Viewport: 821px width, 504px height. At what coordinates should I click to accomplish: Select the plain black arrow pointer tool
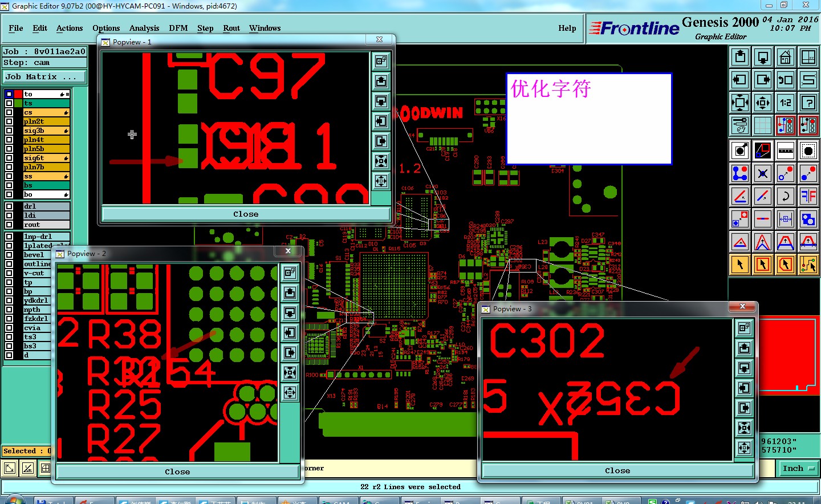[740, 265]
